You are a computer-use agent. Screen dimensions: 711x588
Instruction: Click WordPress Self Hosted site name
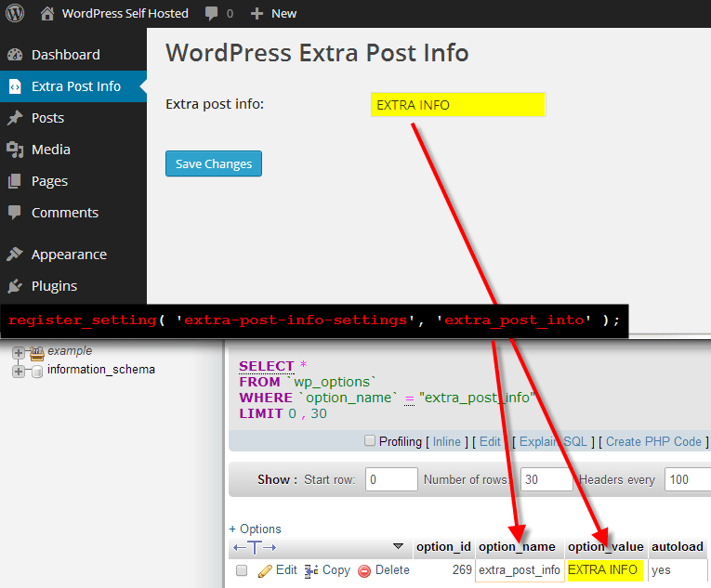click(x=125, y=14)
